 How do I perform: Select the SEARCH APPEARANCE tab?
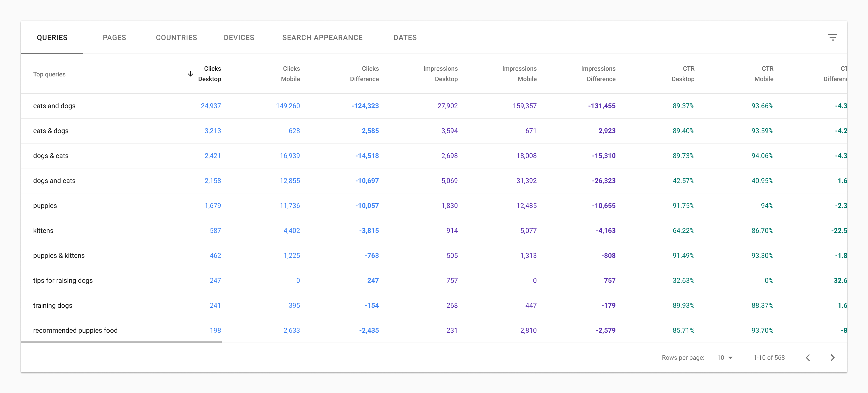tap(323, 37)
